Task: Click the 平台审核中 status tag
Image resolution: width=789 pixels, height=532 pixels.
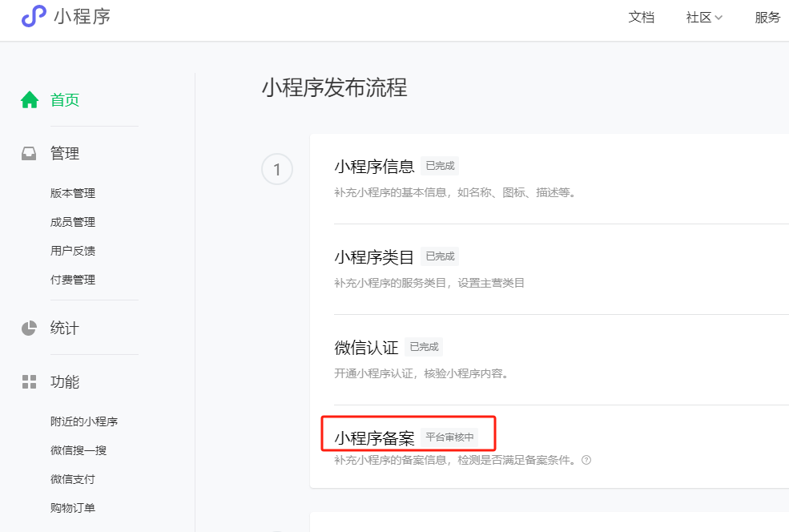Action: tap(449, 437)
